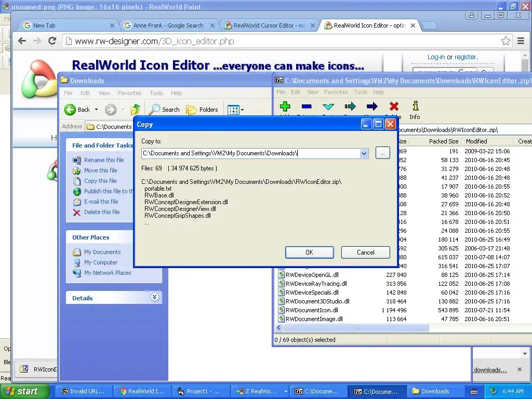Confirm the copy with the OK button

click(x=310, y=252)
